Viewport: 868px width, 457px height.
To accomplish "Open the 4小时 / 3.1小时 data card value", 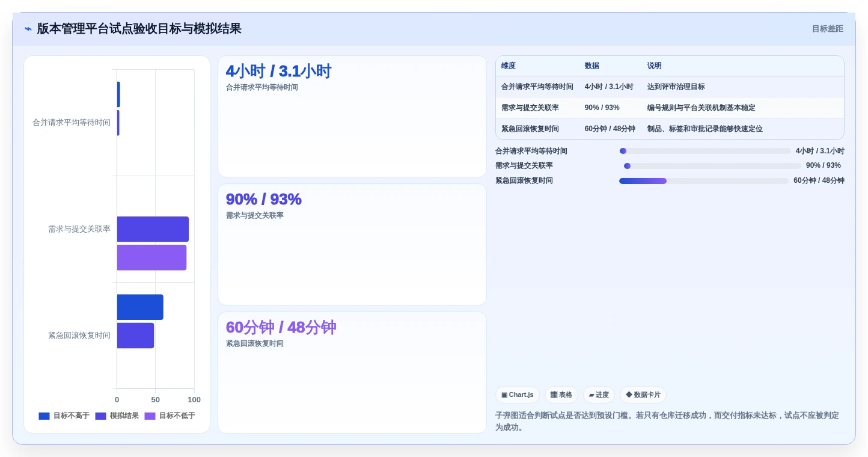I will tap(278, 72).
